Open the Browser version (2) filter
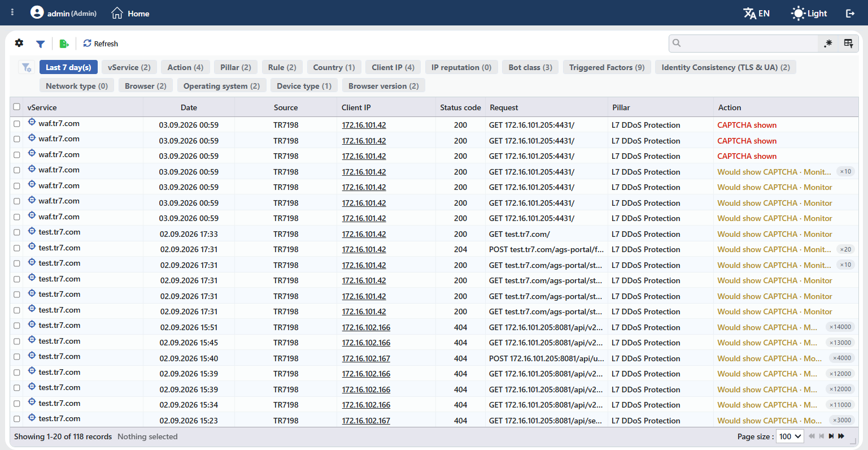The width and height of the screenshot is (868, 450). pos(383,86)
